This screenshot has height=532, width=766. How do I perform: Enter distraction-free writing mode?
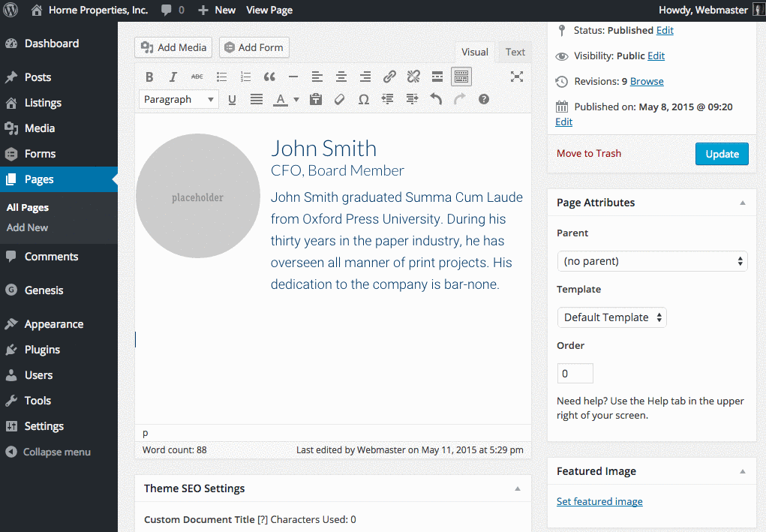516,77
